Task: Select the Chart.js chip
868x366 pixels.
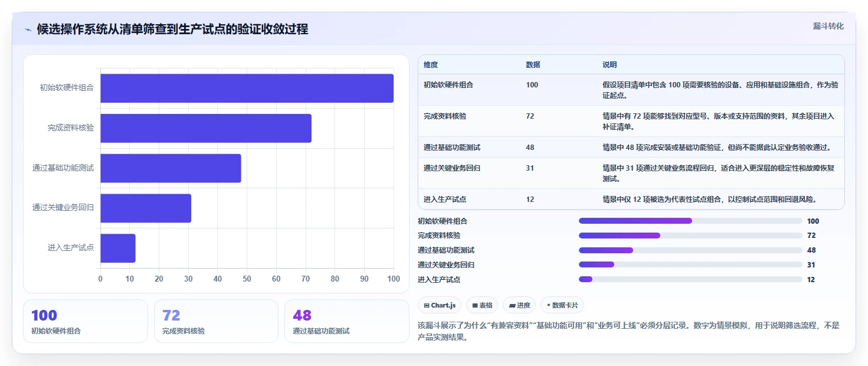Action: (x=440, y=305)
